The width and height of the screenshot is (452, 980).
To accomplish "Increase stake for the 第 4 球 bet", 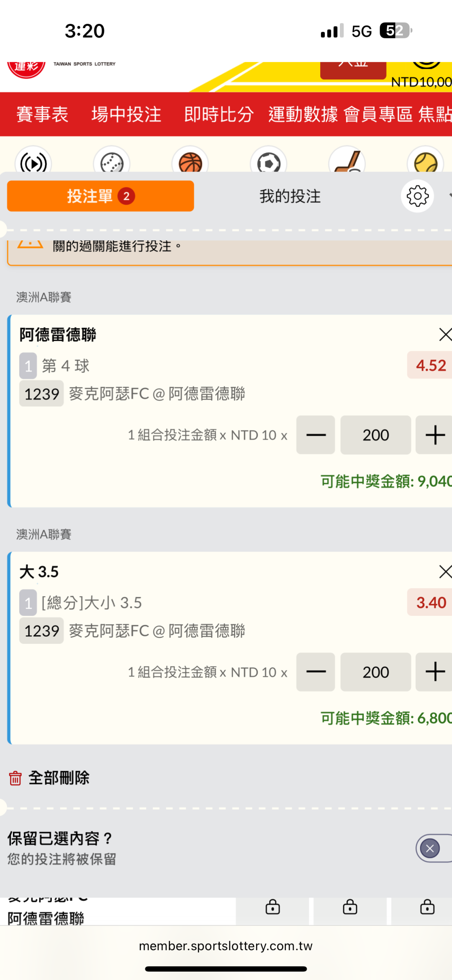I will pyautogui.click(x=434, y=435).
